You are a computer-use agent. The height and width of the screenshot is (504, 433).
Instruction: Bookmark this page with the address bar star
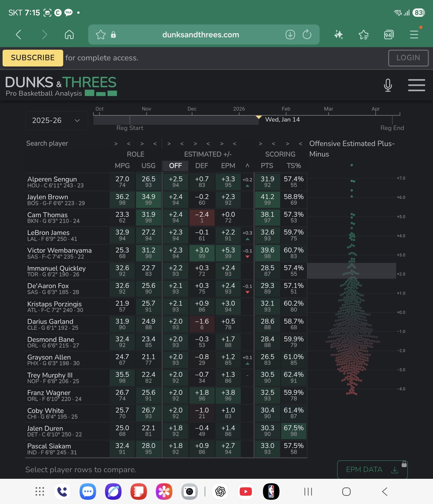point(101,35)
